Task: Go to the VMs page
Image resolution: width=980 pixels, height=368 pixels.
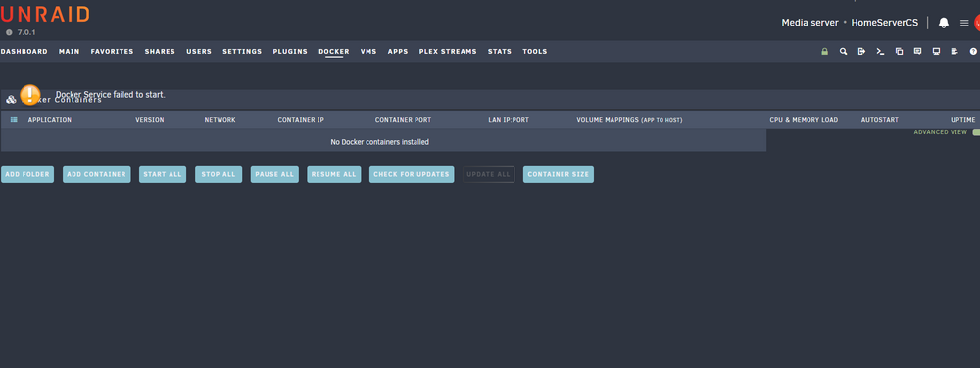Action: 368,52
